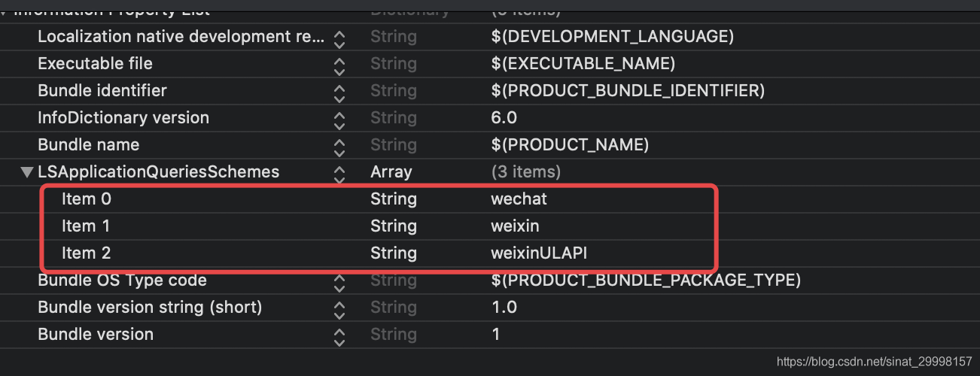Open key stepper for Executable file
Viewport: 980px width, 376px height.
pos(339,65)
